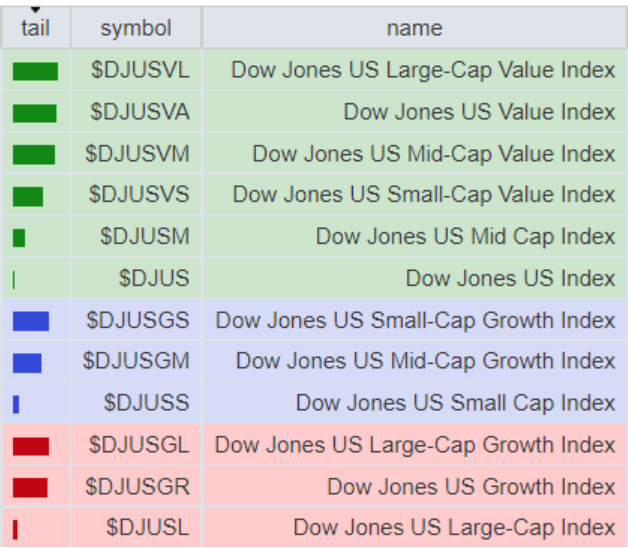Click the red tail bar for $DJUSGL
Viewport: 628px width, 548px height.
(31, 445)
